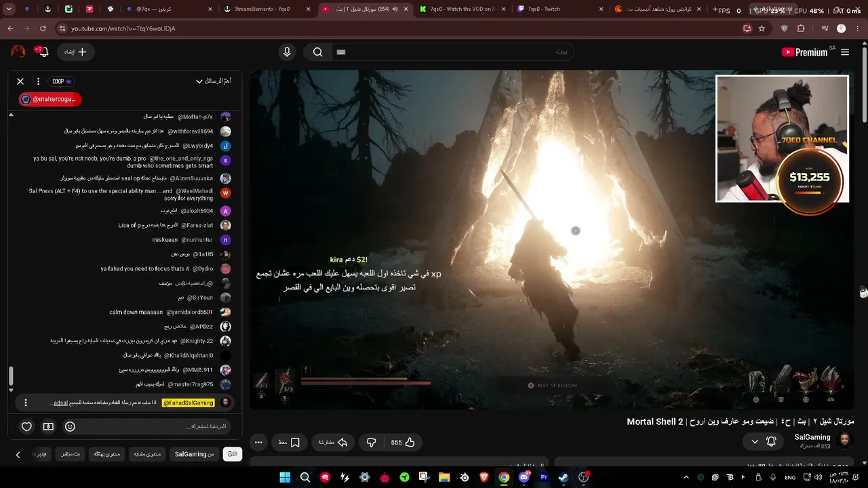Focus the YouTube search box

tap(452, 52)
